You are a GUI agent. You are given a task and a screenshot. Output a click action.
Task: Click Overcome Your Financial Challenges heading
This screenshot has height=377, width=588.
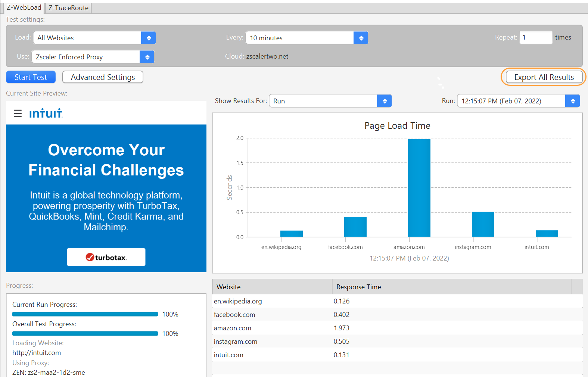[x=106, y=160]
